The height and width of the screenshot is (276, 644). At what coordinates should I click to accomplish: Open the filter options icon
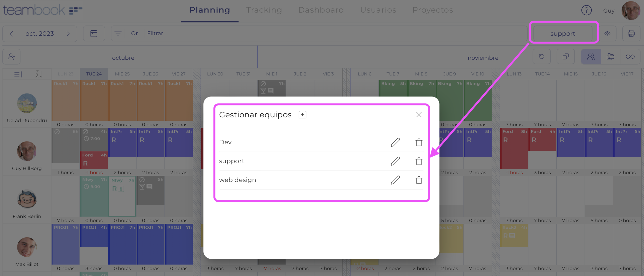click(118, 33)
